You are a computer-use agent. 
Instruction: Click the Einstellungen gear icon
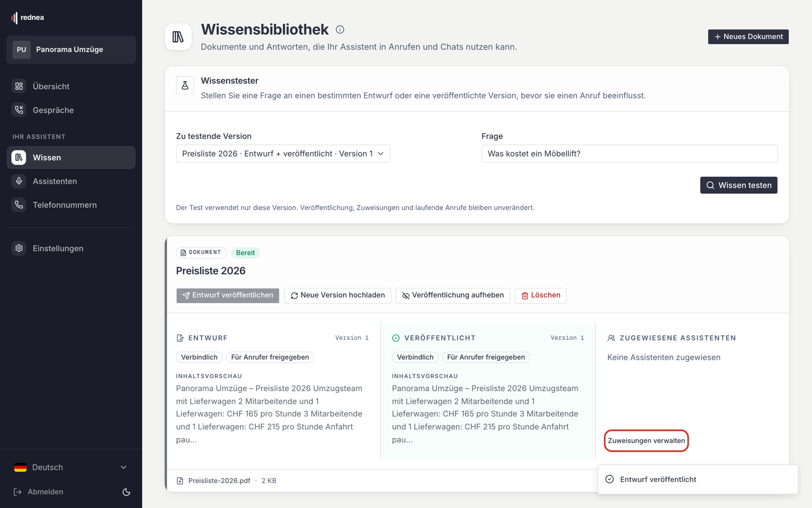click(x=19, y=248)
